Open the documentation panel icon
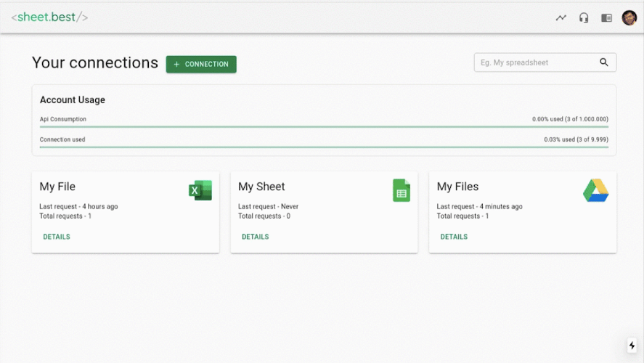Viewport: 644px width, 363px height. (606, 17)
